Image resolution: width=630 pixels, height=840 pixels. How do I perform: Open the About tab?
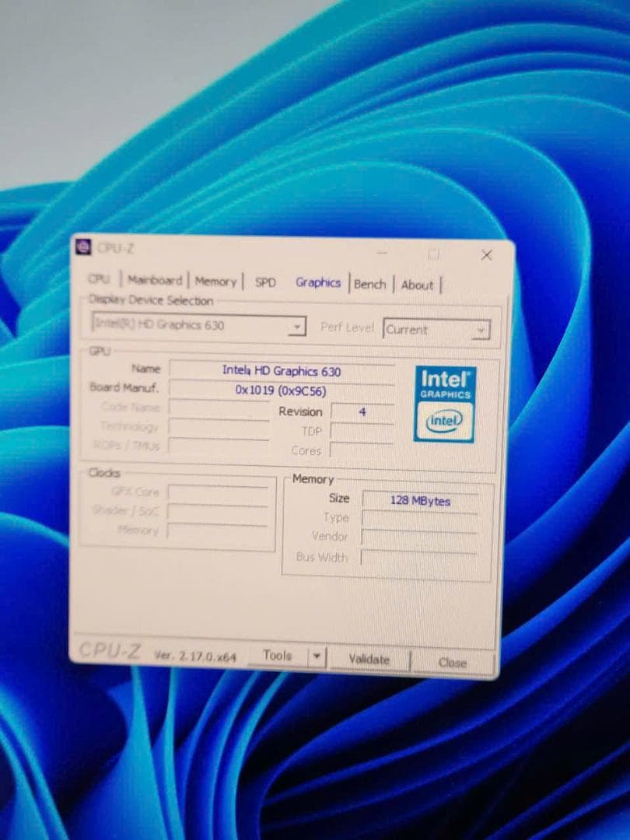click(x=418, y=285)
